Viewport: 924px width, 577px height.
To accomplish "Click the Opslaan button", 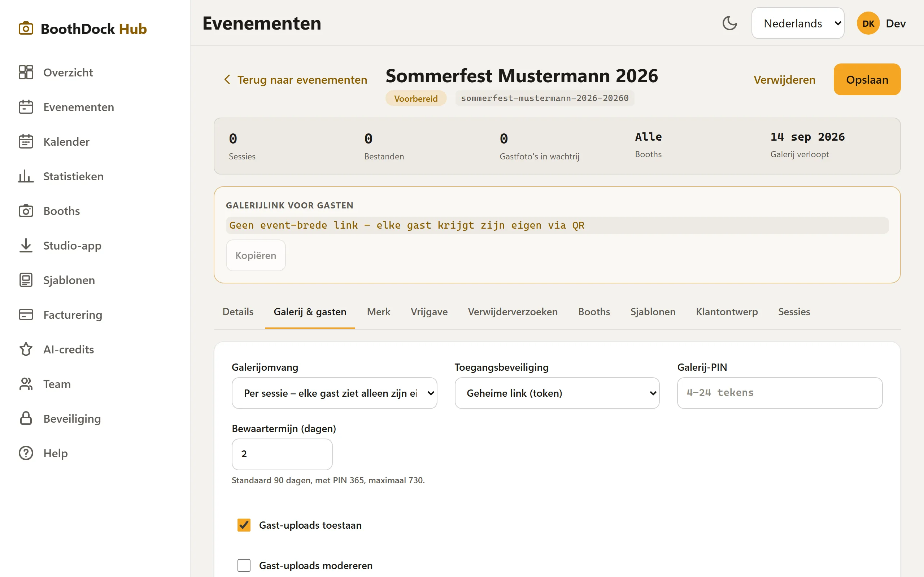I will click(x=867, y=79).
